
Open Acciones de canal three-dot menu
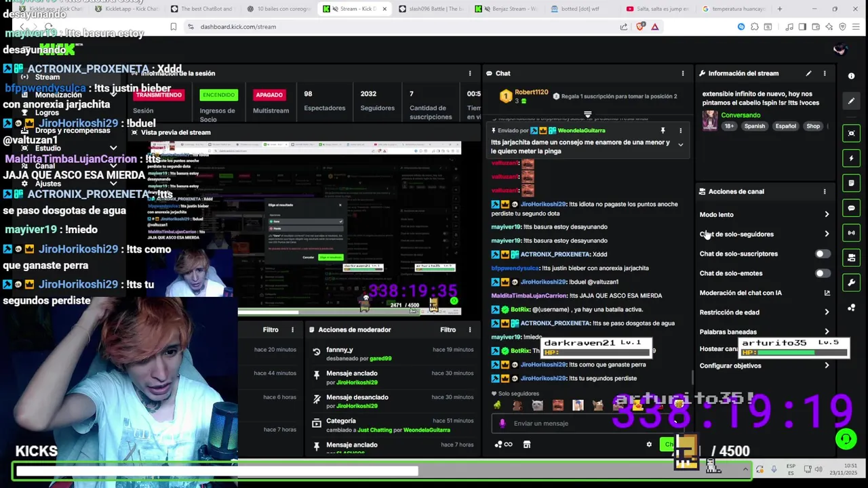[825, 192]
